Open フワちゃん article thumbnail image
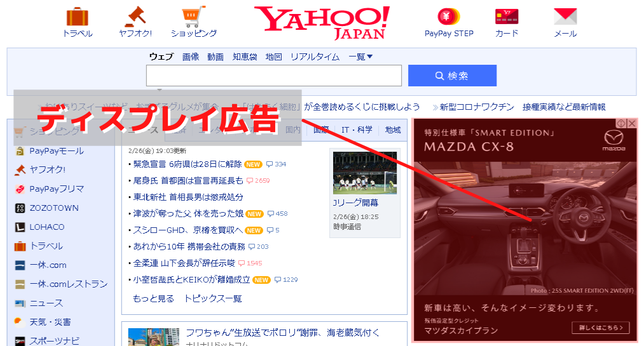The height and width of the screenshot is (346, 644). pyautogui.click(x=154, y=337)
